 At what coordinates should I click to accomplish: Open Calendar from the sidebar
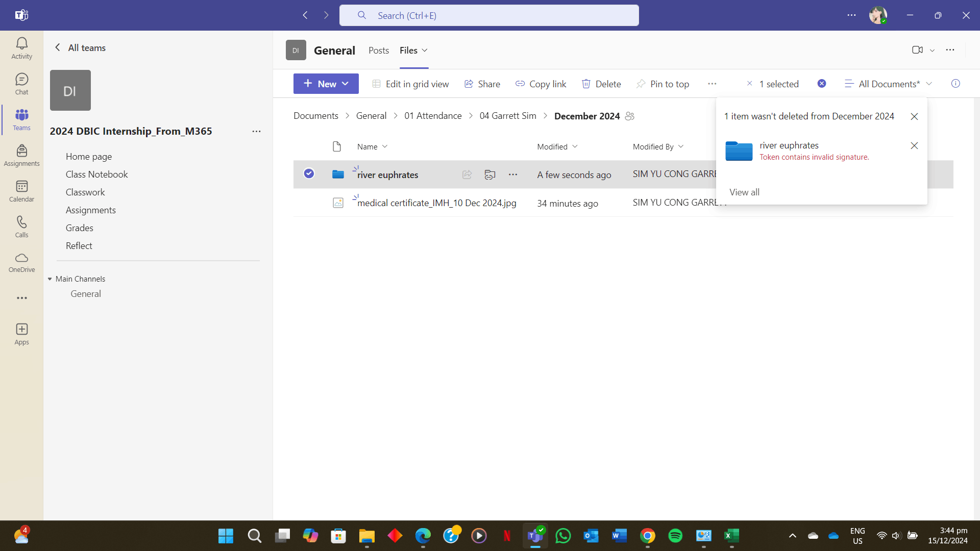[21, 191]
